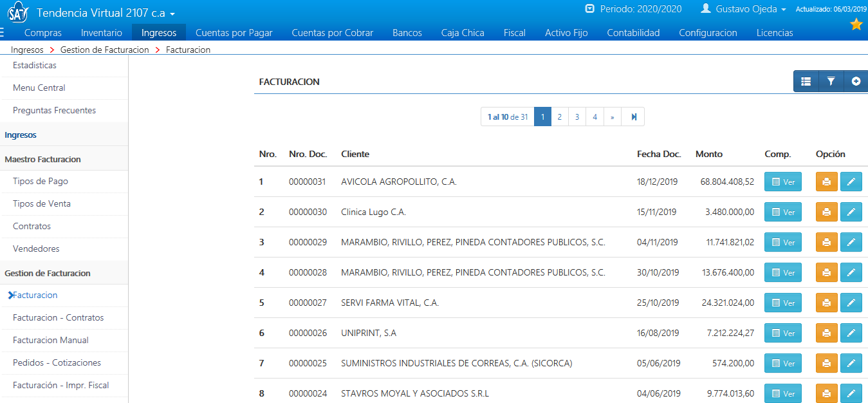Open the Ingresos menu
Image resolution: width=868 pixels, height=403 pixels.
(159, 33)
